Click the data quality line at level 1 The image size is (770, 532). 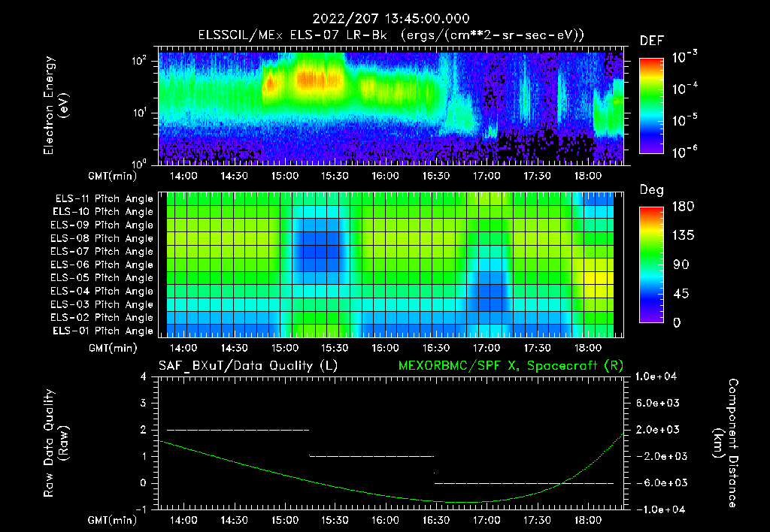[371, 456]
